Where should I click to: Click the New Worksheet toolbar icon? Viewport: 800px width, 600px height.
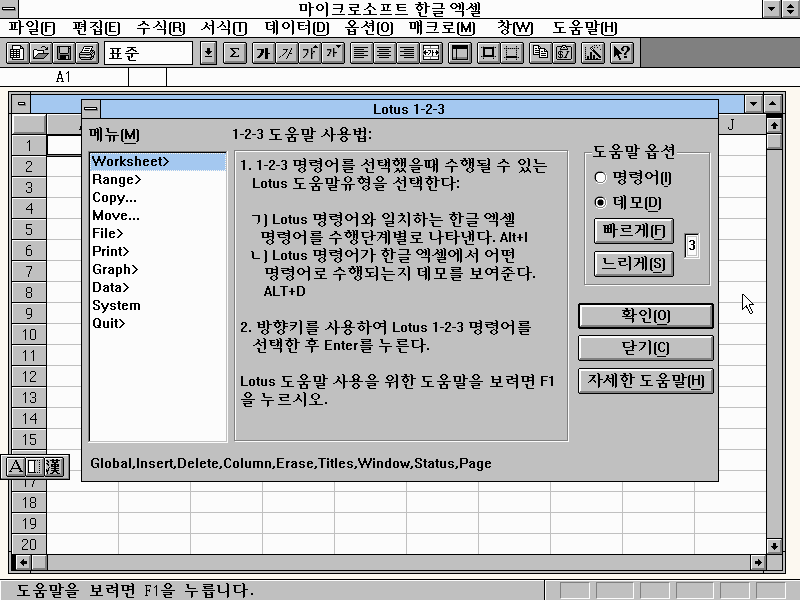tap(17, 53)
